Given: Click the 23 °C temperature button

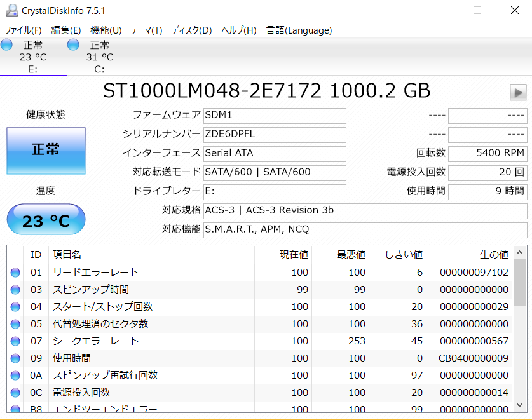Looking at the screenshot, I should 46,219.
